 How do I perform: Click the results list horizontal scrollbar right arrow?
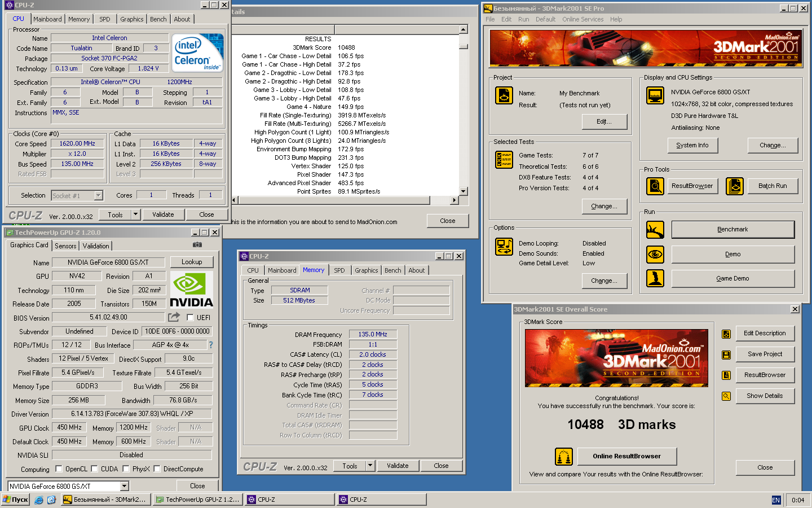pos(454,200)
